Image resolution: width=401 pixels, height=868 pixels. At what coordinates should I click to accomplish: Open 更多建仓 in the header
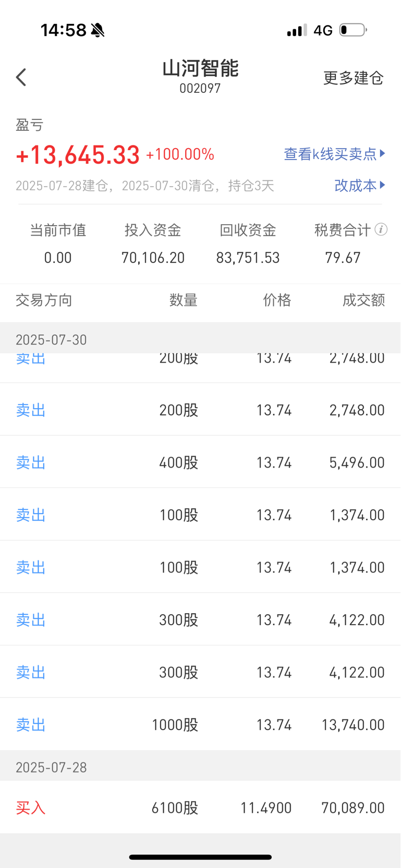point(354,78)
